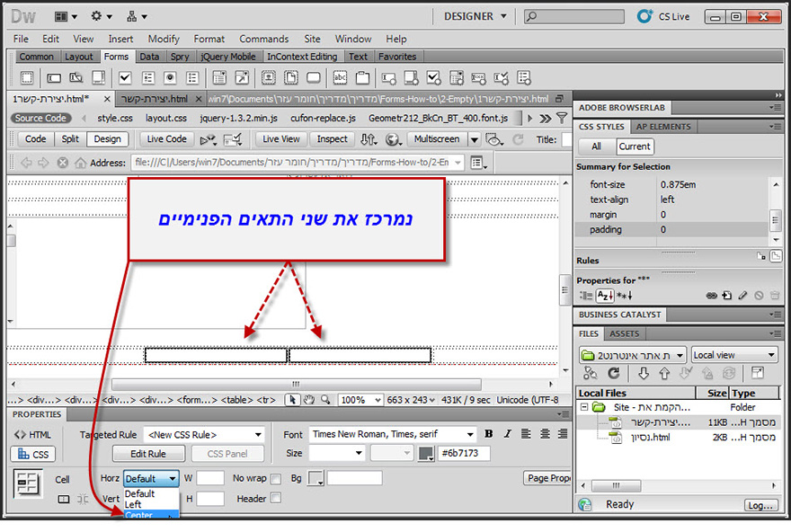The width and height of the screenshot is (791, 532).
Task: Open Preview in Browser via the globe icon
Action: [393, 140]
